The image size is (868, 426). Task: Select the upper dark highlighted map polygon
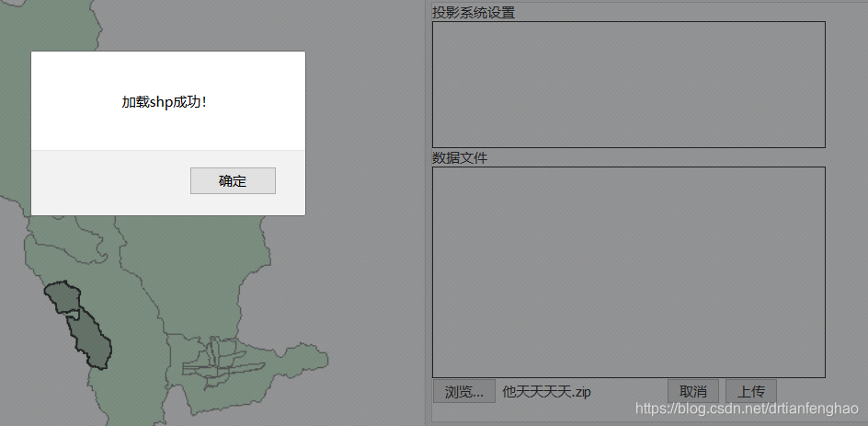tap(63, 297)
